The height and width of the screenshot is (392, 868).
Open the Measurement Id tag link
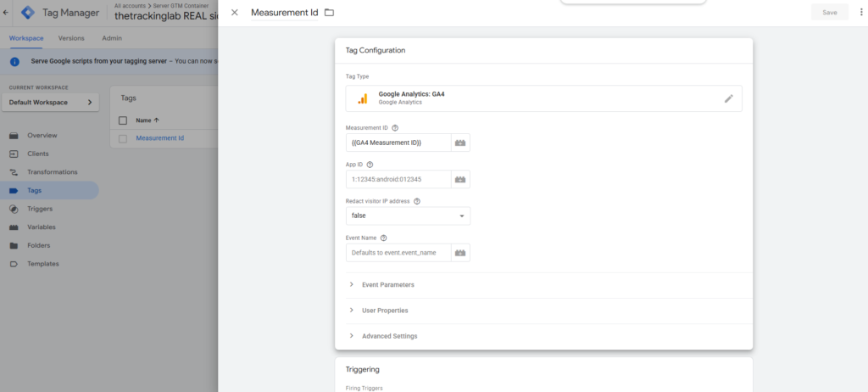point(160,138)
